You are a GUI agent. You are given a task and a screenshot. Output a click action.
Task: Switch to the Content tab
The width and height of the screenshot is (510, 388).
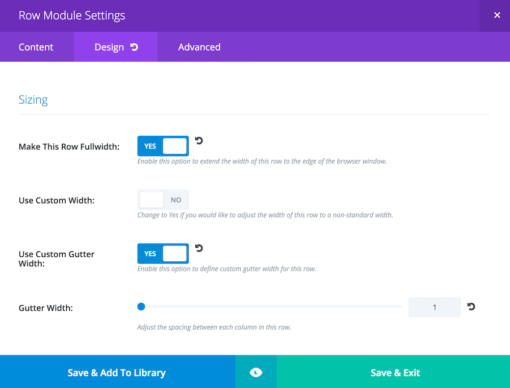(36, 47)
